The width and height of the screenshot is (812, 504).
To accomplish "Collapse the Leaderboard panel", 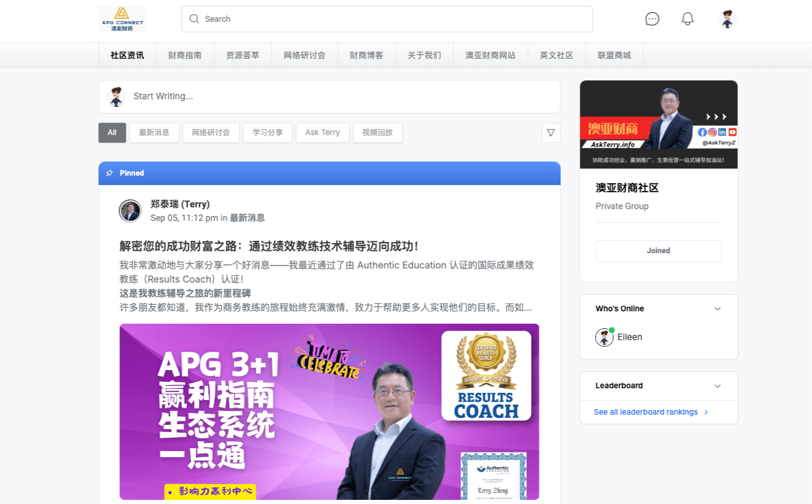I will (717, 386).
